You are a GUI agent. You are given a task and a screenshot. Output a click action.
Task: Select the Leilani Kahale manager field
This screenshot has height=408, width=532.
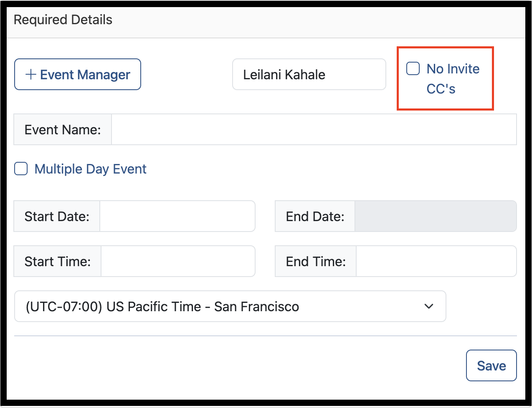pyautogui.click(x=309, y=74)
